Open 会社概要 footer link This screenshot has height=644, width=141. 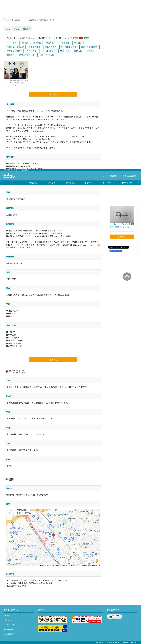coord(7,615)
